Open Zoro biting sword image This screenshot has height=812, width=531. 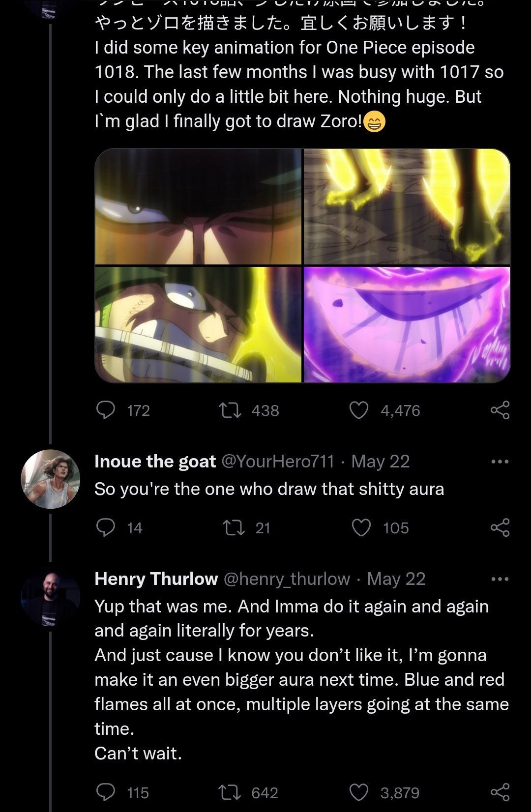click(x=198, y=324)
